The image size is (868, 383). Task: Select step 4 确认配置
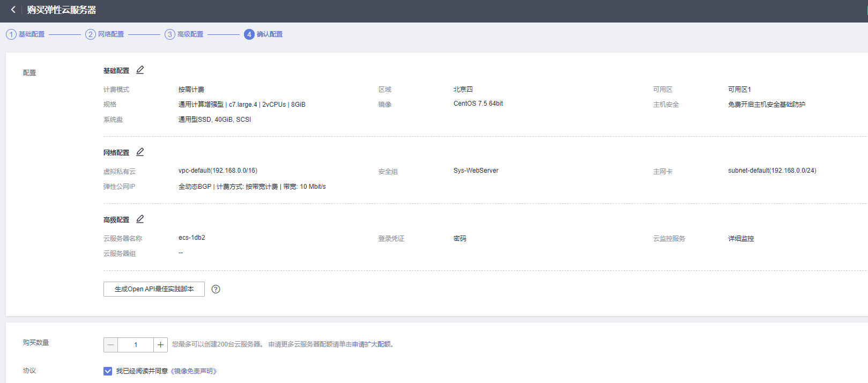(x=263, y=34)
